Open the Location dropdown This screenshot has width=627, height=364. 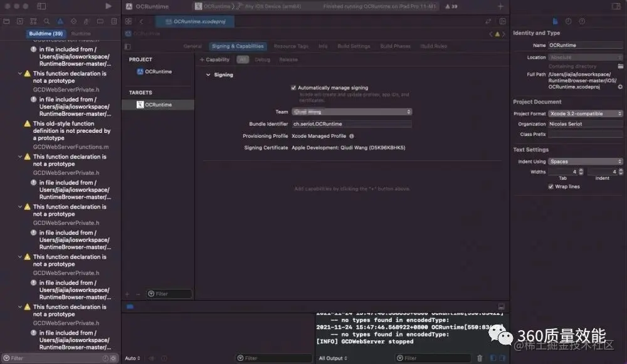click(x=586, y=57)
